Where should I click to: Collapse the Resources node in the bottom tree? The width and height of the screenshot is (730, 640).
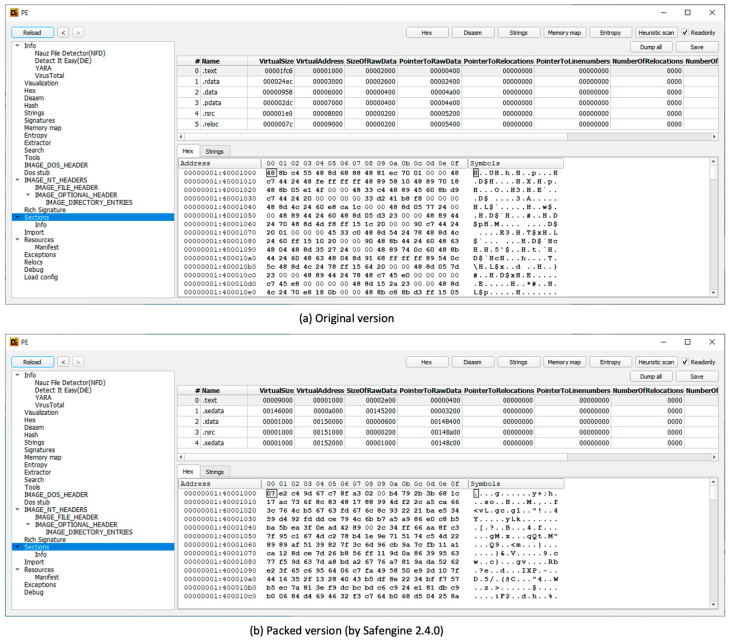click(x=17, y=569)
